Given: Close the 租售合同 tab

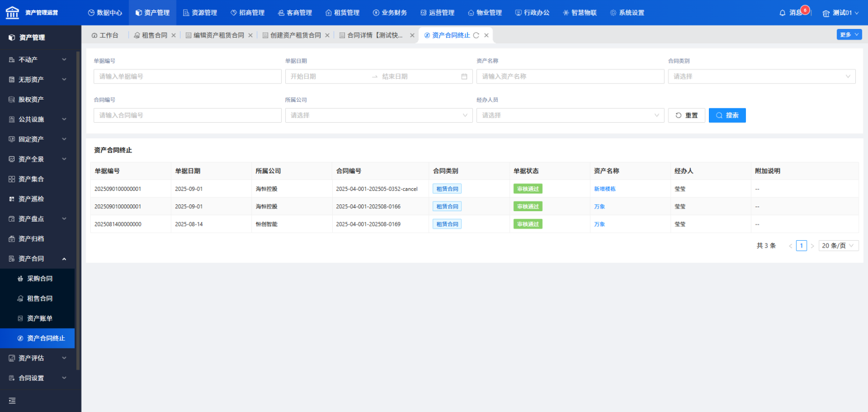Looking at the screenshot, I should click(x=174, y=35).
